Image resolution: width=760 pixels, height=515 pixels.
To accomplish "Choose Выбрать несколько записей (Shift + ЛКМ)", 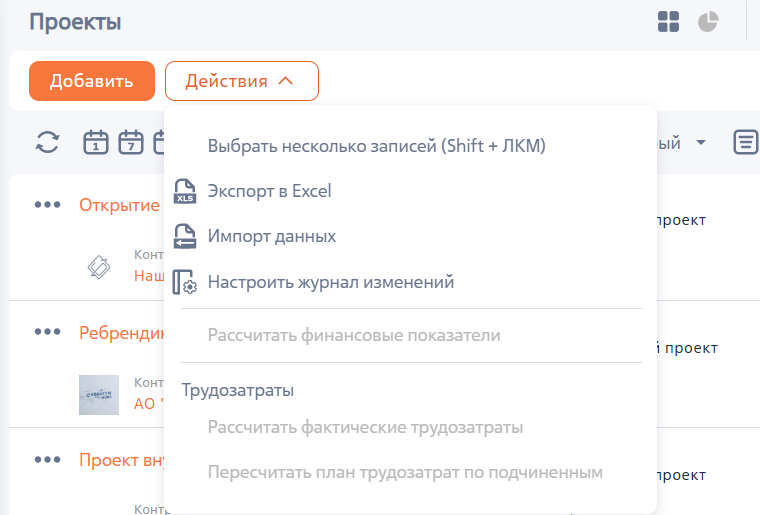I will pyautogui.click(x=377, y=146).
